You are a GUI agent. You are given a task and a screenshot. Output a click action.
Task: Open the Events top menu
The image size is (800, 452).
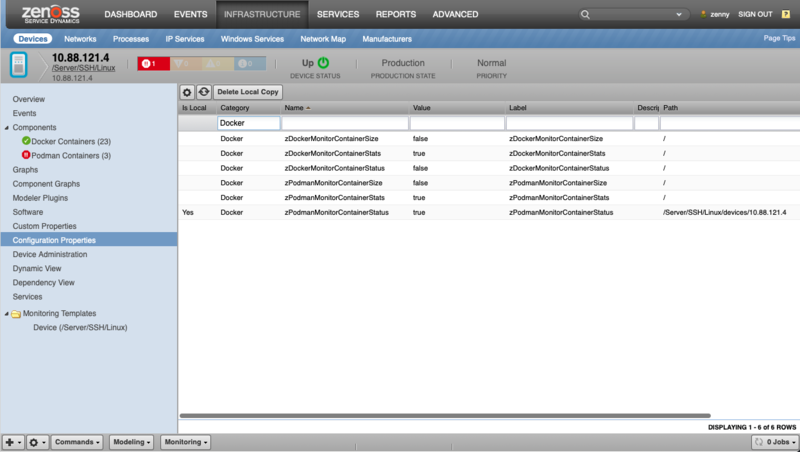click(190, 14)
